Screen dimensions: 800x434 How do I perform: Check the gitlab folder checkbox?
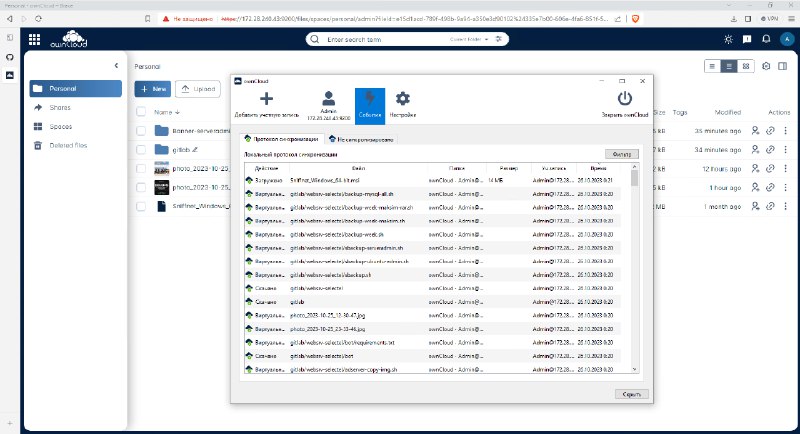click(141, 150)
